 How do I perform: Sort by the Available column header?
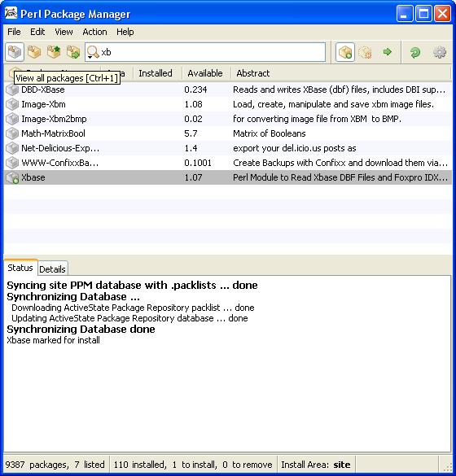[205, 73]
